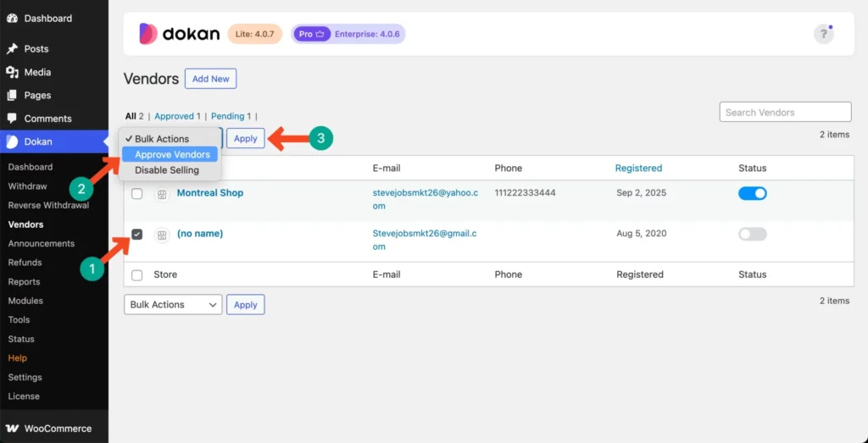Click the Comments bubble icon in sidebar
868x443 pixels.
[12, 119]
